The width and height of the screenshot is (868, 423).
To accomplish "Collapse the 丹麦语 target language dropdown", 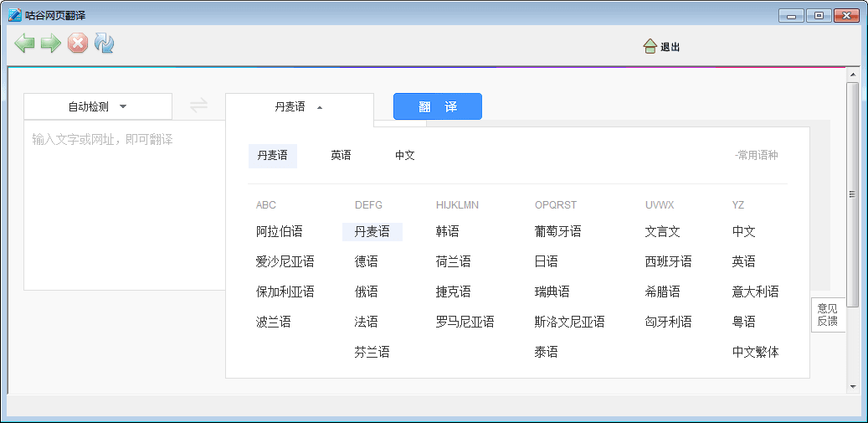I will click(x=299, y=106).
